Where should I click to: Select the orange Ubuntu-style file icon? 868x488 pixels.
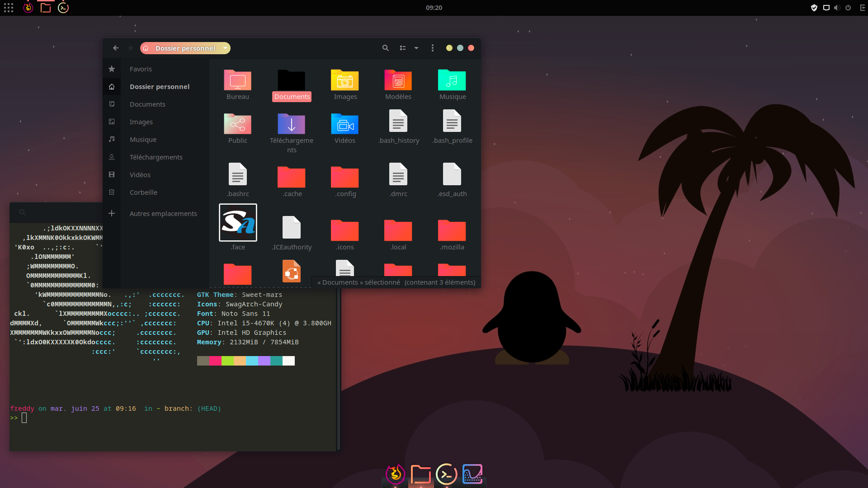point(292,271)
